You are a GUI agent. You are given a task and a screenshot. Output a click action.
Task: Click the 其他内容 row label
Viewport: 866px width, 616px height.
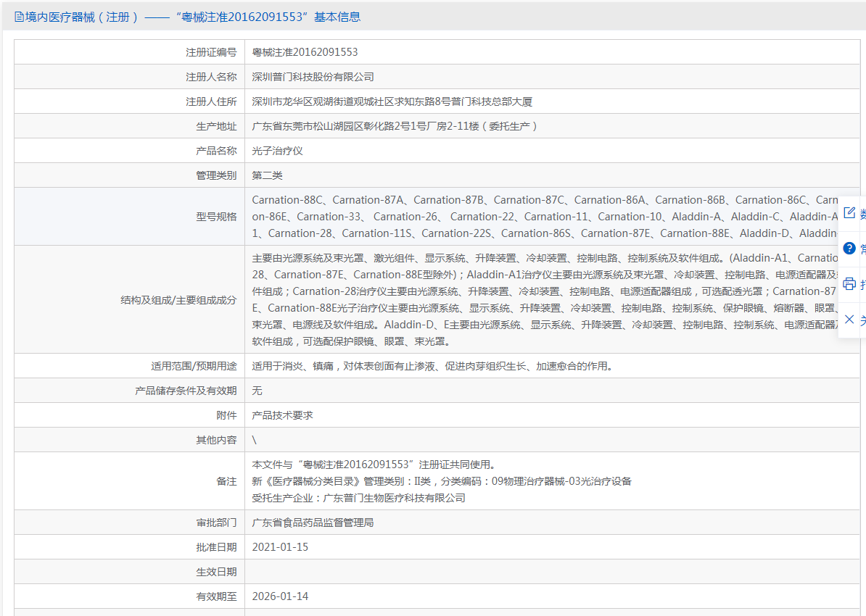click(216, 441)
